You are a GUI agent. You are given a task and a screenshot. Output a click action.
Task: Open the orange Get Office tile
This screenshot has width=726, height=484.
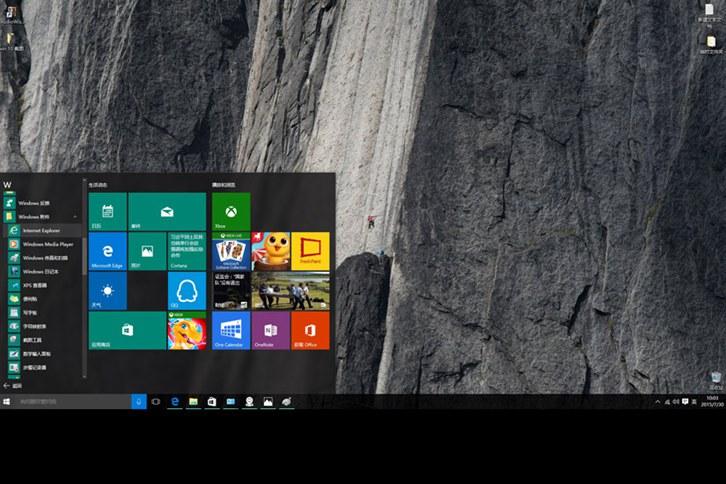pos(311,330)
